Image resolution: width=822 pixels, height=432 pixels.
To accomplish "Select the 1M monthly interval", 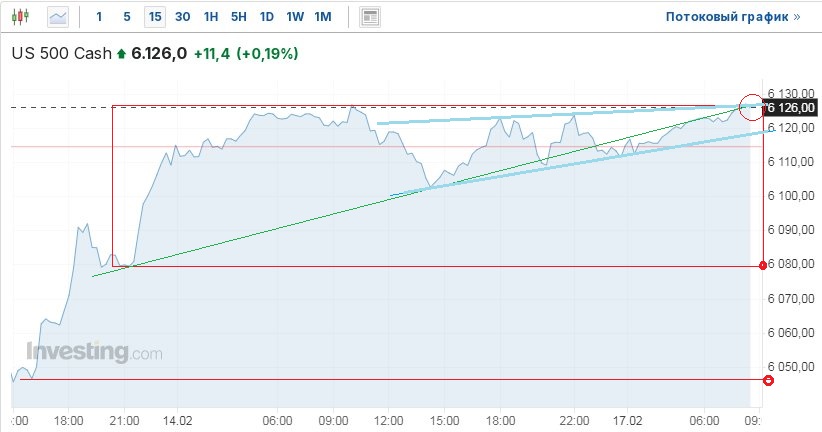I will pyautogui.click(x=322, y=17).
